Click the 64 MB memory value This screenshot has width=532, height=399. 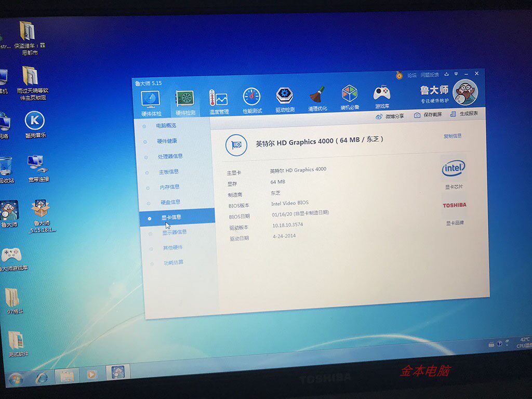277,182
